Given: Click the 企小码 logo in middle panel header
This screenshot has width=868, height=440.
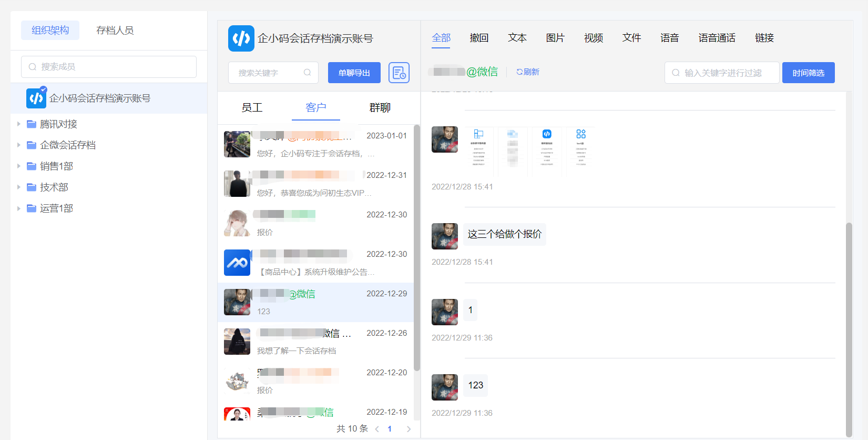Looking at the screenshot, I should pyautogui.click(x=241, y=38).
